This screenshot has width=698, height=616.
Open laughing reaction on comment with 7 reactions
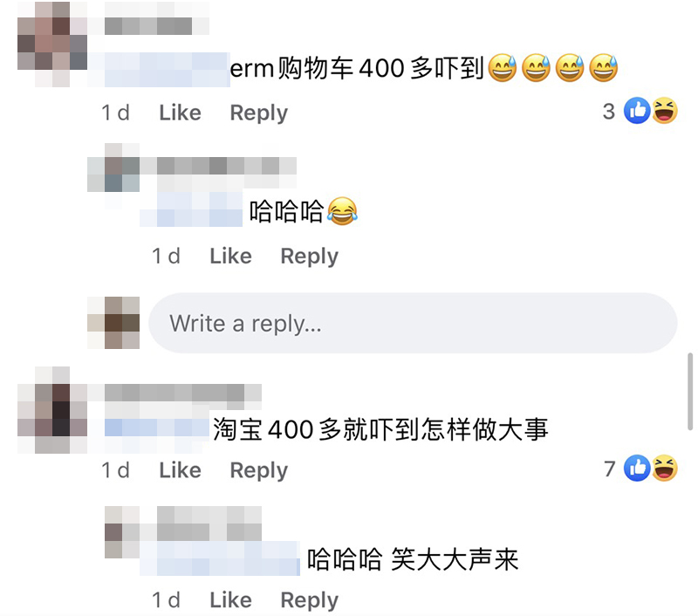[x=665, y=468]
